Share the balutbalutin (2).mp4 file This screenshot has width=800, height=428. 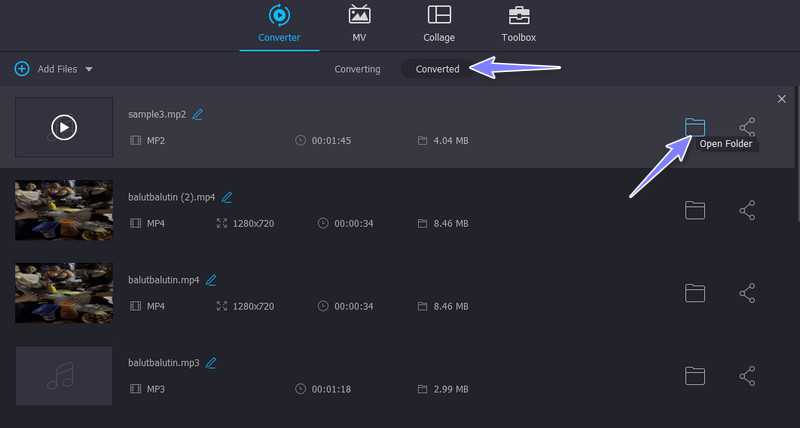coord(747,210)
